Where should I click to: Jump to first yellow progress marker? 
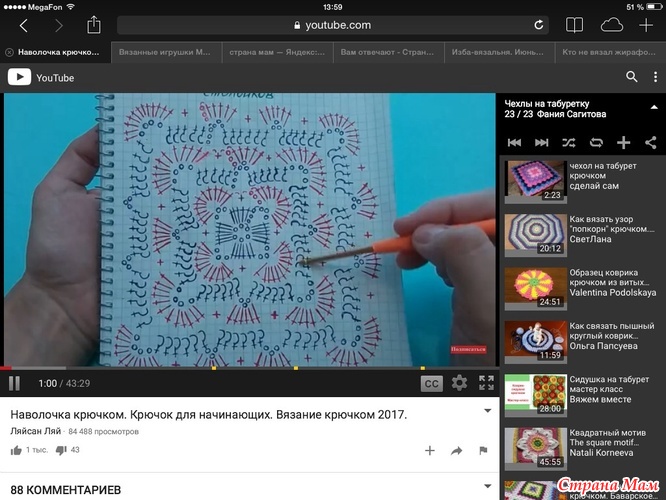coord(214,368)
